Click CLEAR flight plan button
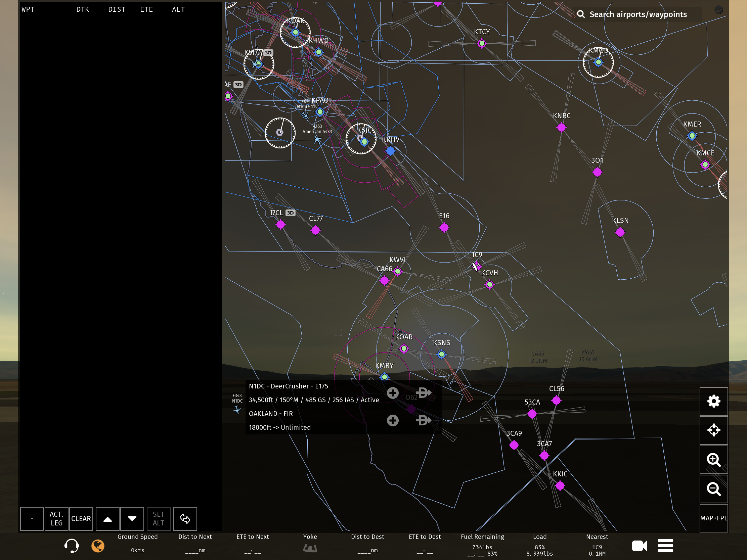Image resolution: width=747 pixels, height=560 pixels. [x=81, y=518]
